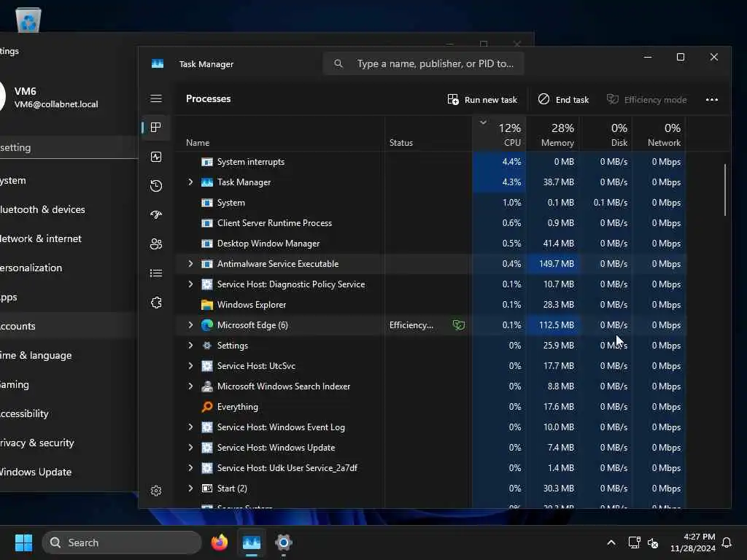747x560 pixels.
Task: Open the Startup apps sidebar icon
Action: tap(156, 215)
